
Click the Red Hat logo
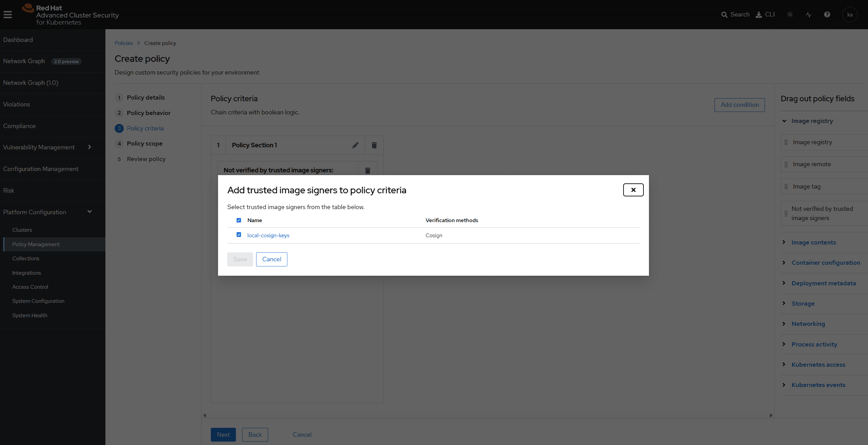tap(70, 15)
